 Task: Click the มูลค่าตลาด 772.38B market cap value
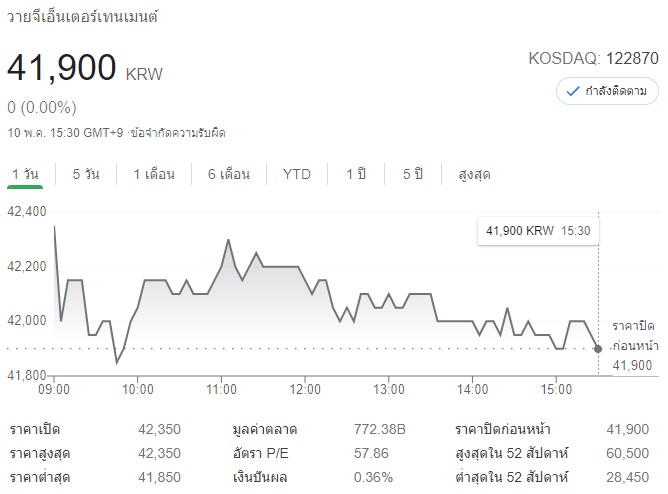tap(379, 430)
